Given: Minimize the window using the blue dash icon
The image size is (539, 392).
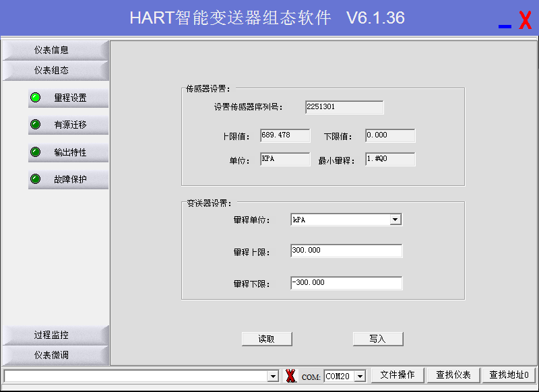Looking at the screenshot, I should pyautogui.click(x=505, y=26).
